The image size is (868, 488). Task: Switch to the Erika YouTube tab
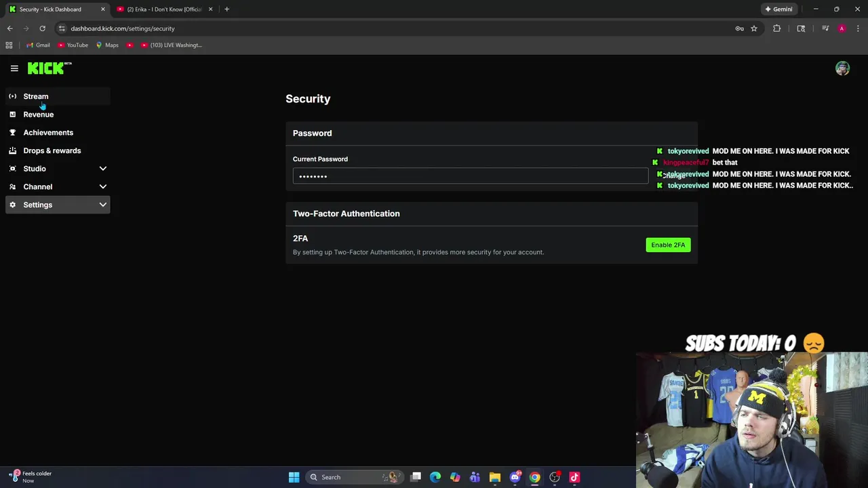pos(163,9)
